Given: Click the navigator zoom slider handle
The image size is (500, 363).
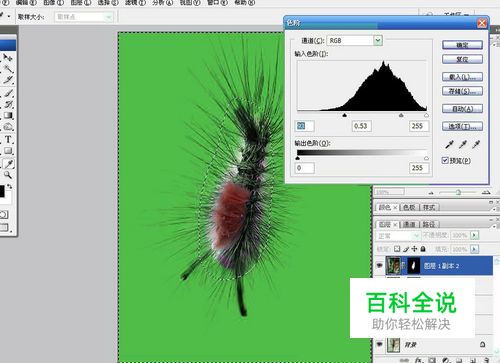Looking at the screenshot, I should point(458,193).
